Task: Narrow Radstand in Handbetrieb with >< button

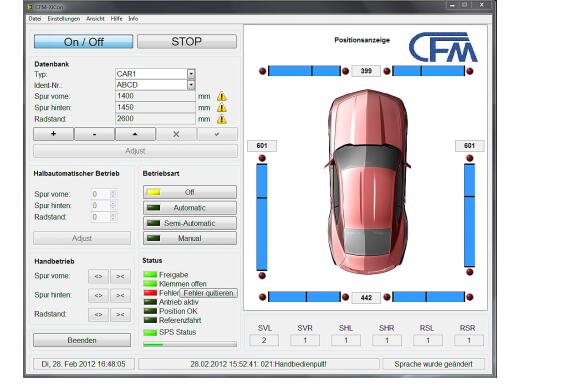Action: 120,314
